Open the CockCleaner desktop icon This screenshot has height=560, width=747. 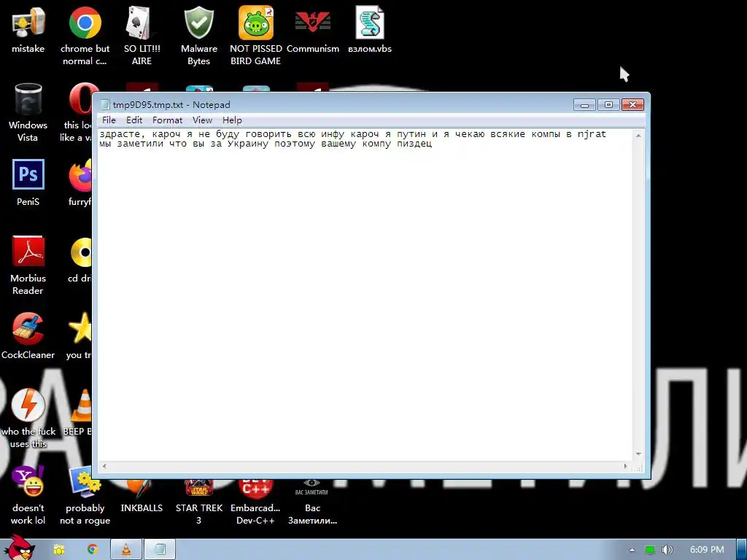28,336
